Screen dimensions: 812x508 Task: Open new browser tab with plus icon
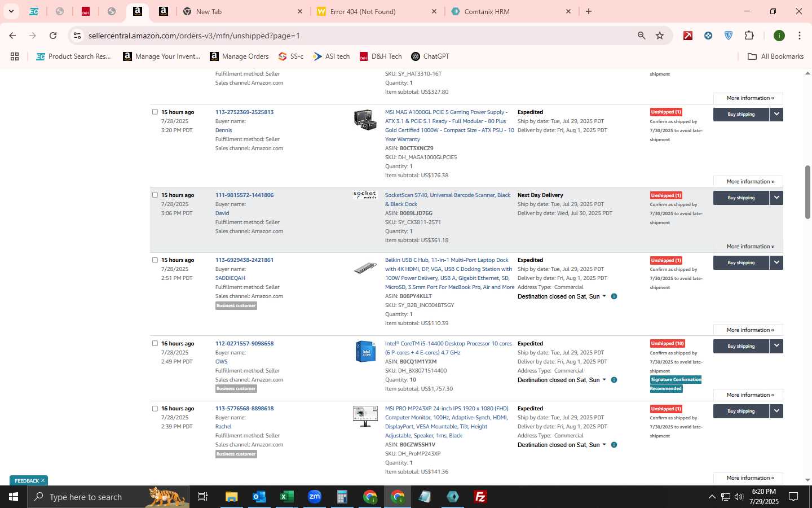pyautogui.click(x=588, y=11)
